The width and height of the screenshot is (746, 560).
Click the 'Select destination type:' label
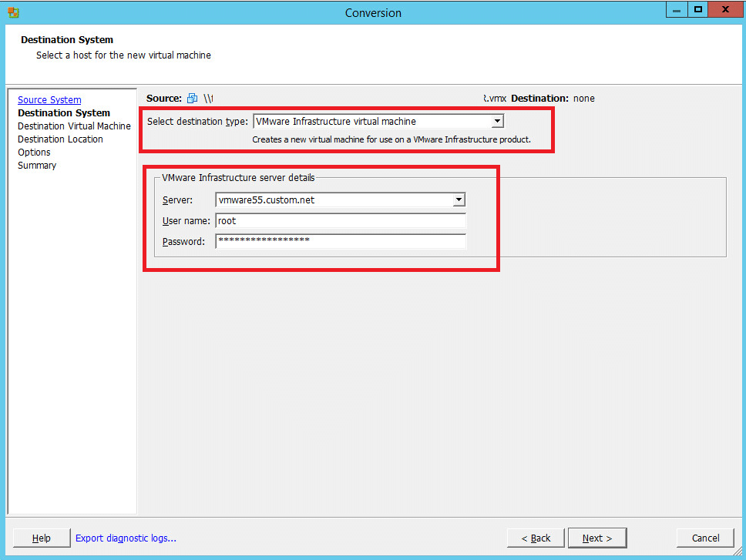(197, 122)
